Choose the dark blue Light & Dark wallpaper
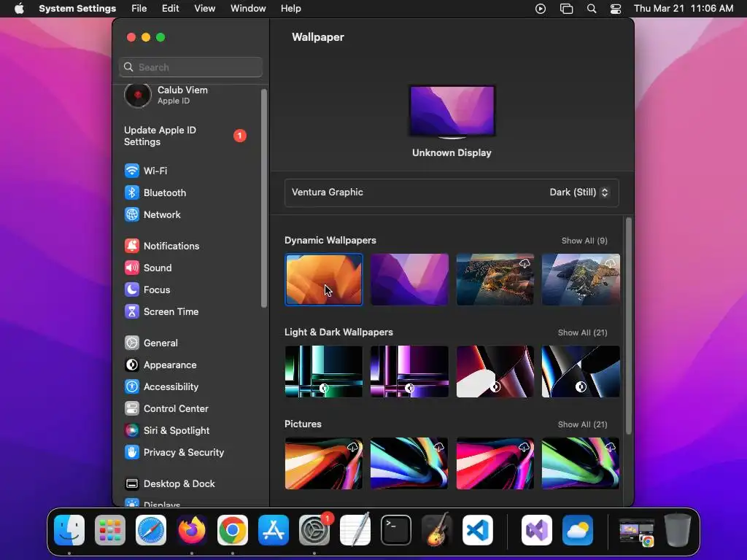This screenshot has height=560, width=747. tap(581, 371)
